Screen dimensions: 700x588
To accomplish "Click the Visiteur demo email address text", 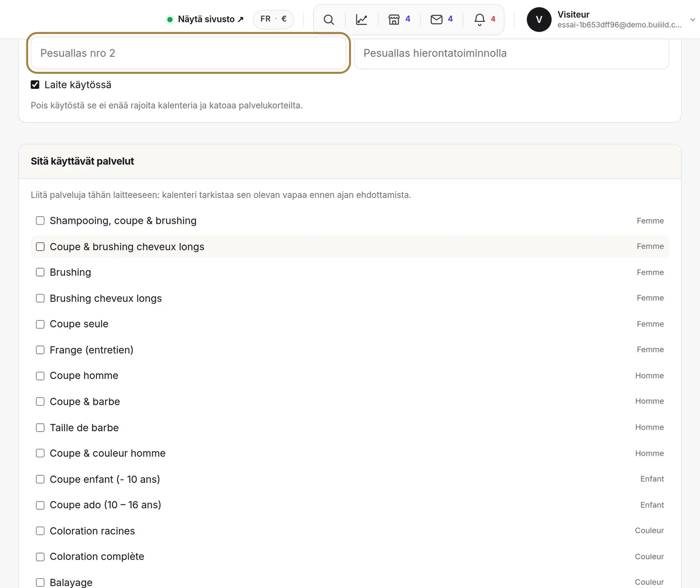I will pyautogui.click(x=620, y=25).
